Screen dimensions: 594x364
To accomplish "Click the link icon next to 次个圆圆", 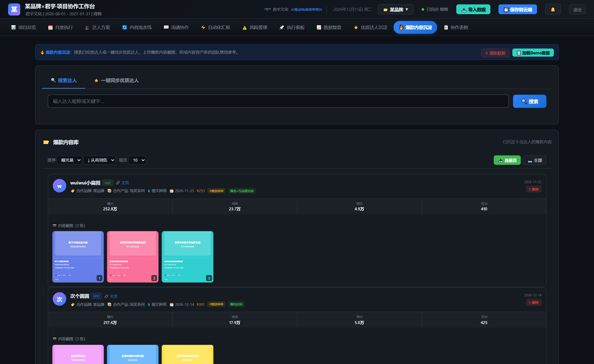I will tap(106, 296).
